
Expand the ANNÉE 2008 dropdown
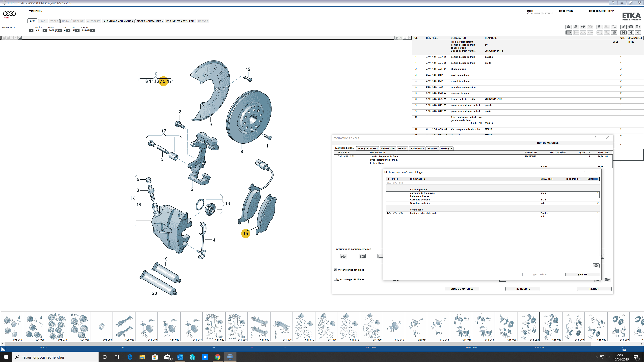tap(60, 31)
